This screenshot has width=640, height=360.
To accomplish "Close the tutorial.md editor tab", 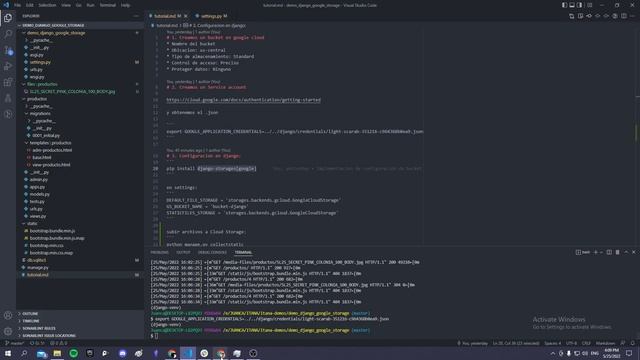I will tap(186, 16).
